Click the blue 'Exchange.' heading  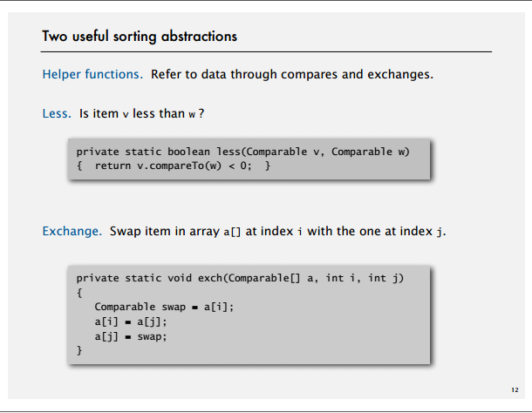pyautogui.click(x=72, y=231)
